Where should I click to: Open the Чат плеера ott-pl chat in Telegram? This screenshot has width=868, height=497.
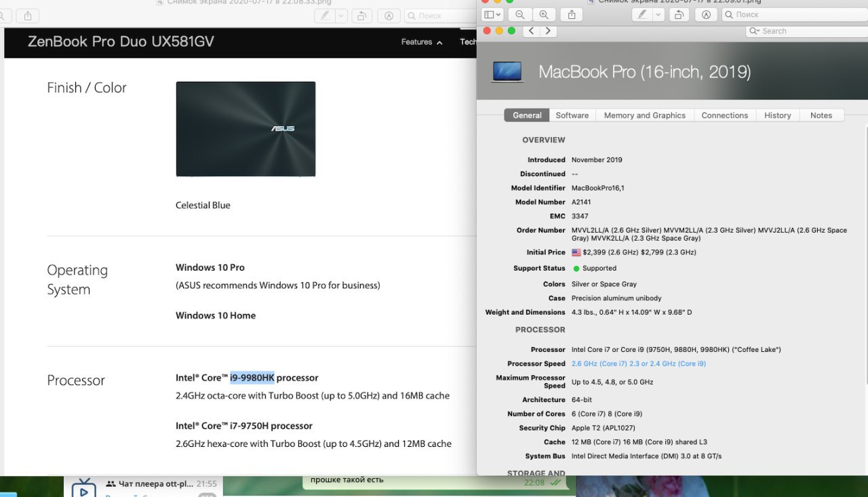click(143, 486)
